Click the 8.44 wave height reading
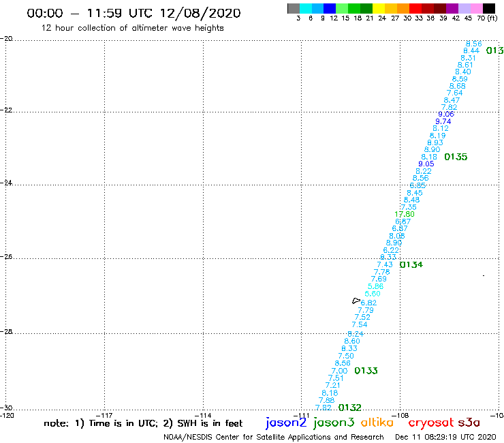The width and height of the screenshot is (504, 443). (471, 51)
